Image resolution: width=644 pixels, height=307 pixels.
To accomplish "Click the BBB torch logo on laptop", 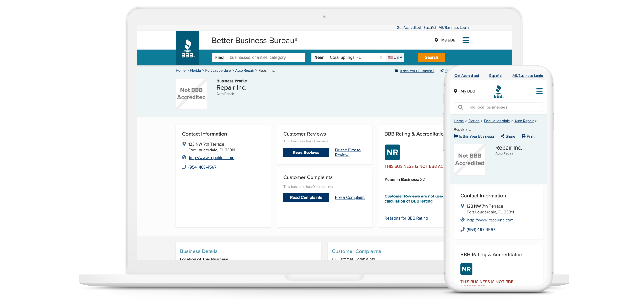I will [187, 48].
